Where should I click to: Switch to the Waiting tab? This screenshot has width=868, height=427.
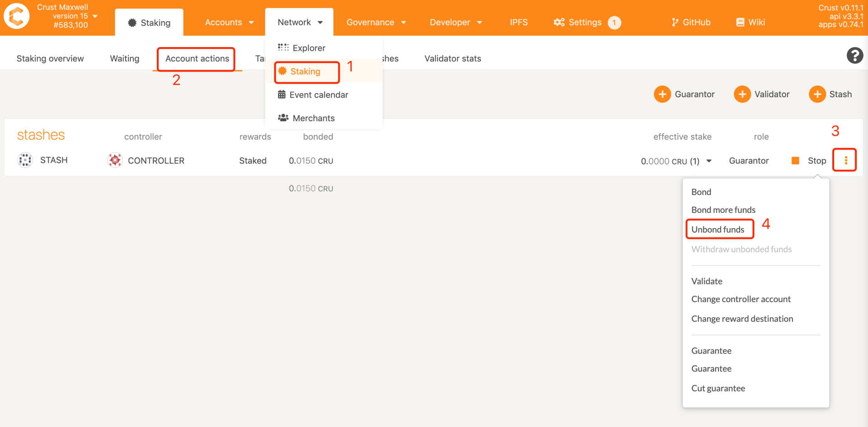[x=124, y=58]
